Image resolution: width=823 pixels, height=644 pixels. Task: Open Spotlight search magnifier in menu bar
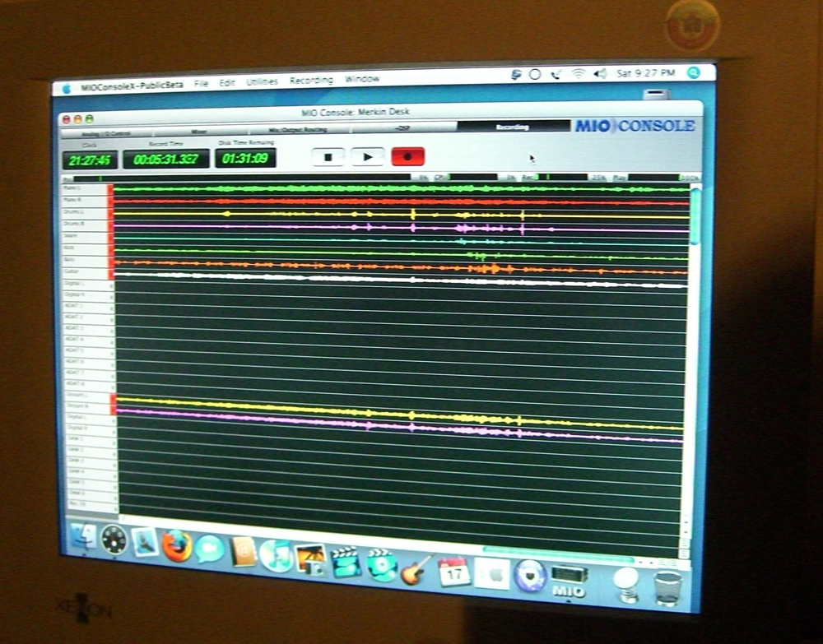pyautogui.click(x=693, y=73)
